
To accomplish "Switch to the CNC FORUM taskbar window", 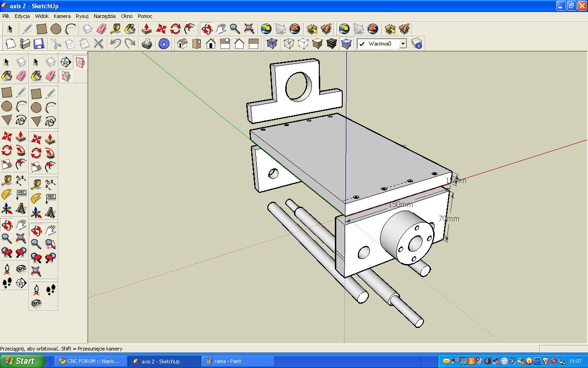I will pyautogui.click(x=91, y=361).
